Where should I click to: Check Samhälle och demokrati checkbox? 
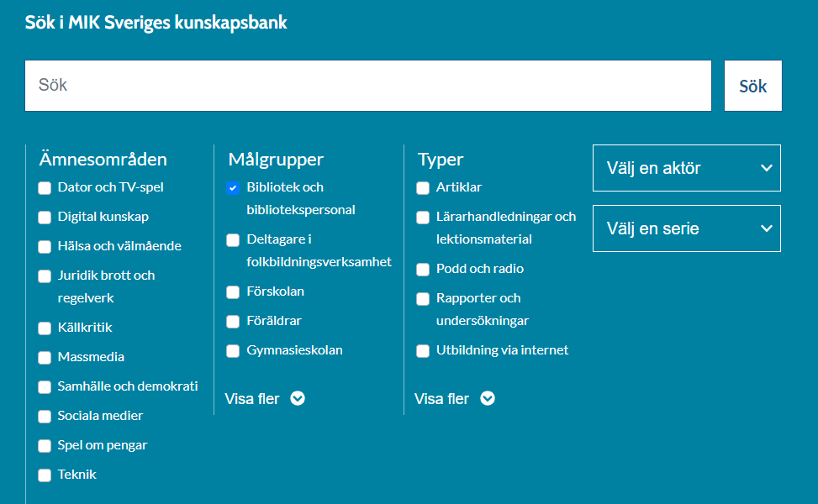point(45,387)
